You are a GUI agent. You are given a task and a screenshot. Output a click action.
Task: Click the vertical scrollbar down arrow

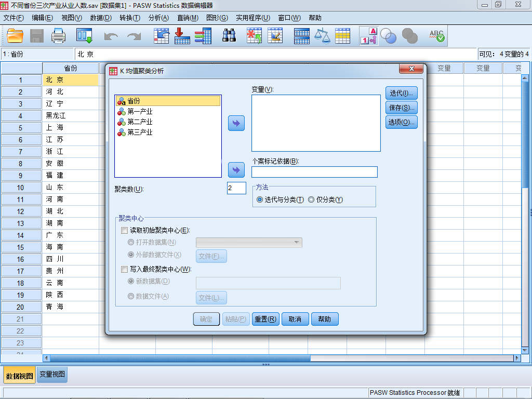[x=525, y=350]
